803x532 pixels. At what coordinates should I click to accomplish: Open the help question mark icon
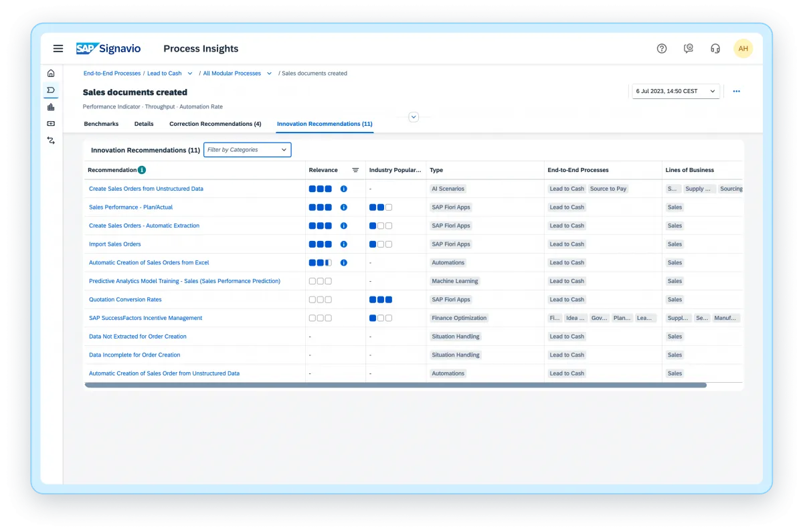(662, 48)
